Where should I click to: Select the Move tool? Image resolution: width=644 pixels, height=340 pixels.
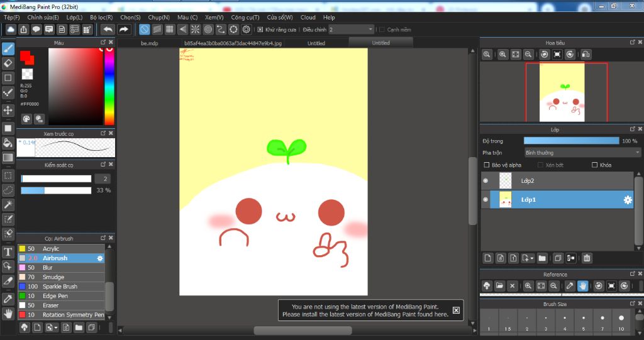pos(8,110)
